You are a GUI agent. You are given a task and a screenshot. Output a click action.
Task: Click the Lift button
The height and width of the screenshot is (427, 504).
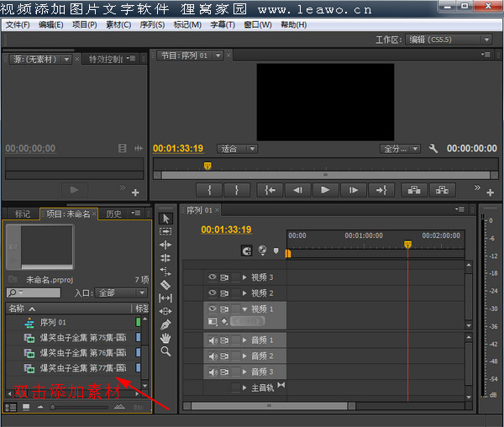(414, 190)
